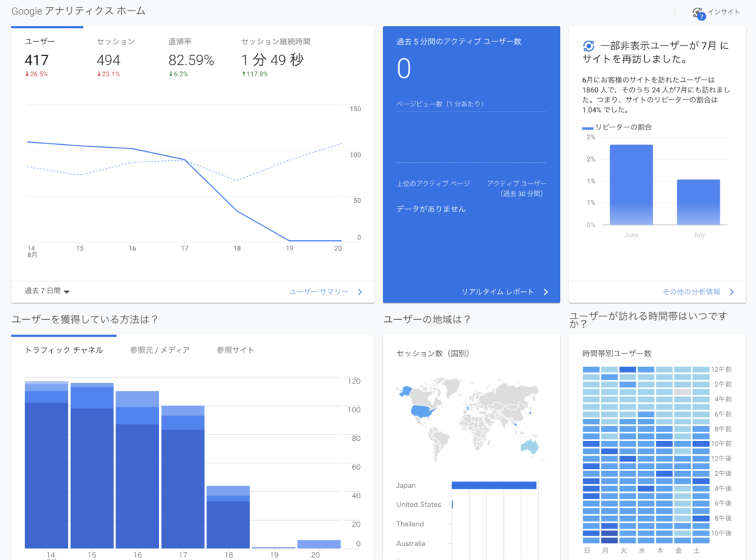Select the セッション metric tab
Image resolution: width=756 pixels, height=560 pixels.
(115, 42)
